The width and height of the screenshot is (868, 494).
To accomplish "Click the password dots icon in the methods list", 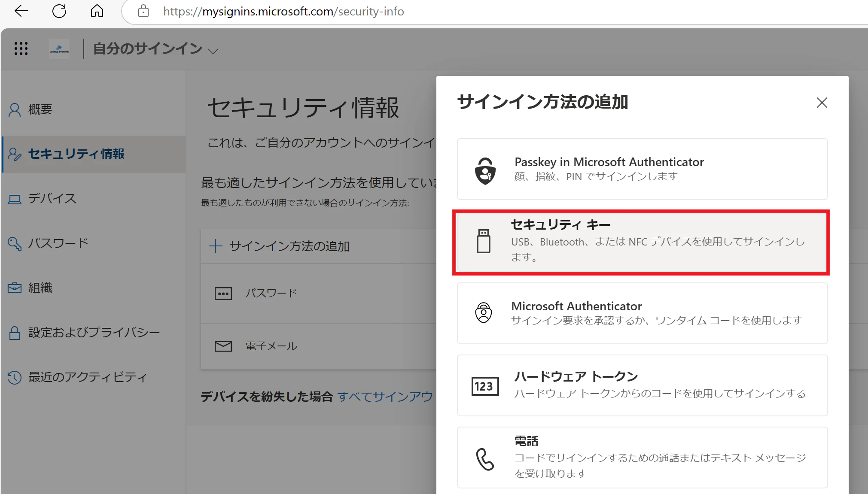I will click(223, 294).
